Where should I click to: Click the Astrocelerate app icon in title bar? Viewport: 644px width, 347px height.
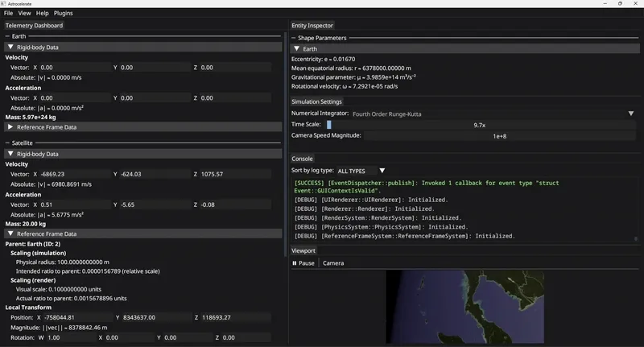[3, 3]
